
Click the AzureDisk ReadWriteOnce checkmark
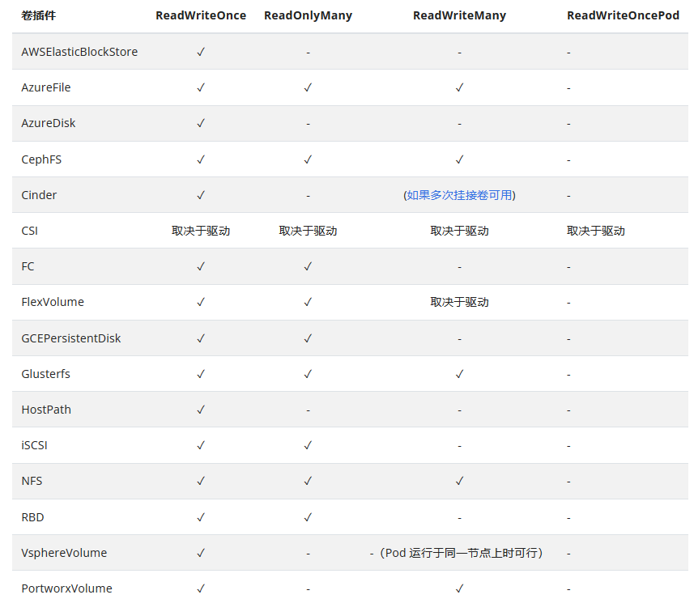click(x=201, y=123)
